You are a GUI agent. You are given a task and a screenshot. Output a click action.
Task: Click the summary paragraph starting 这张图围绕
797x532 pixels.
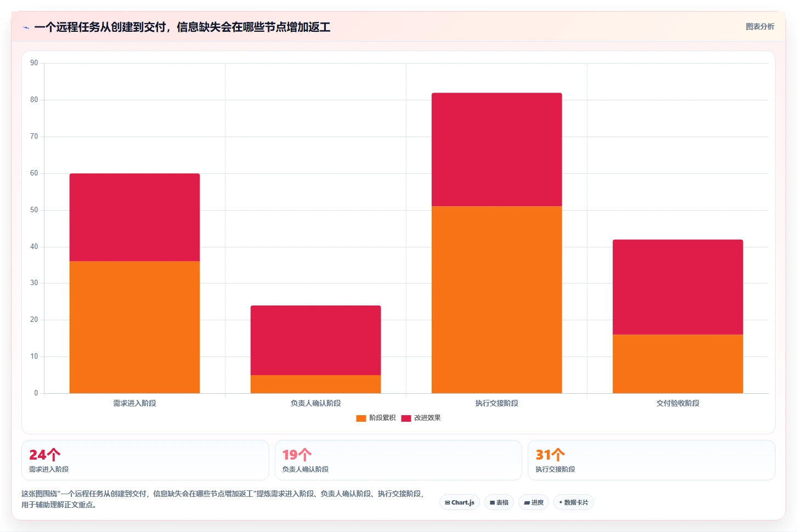pos(224,499)
